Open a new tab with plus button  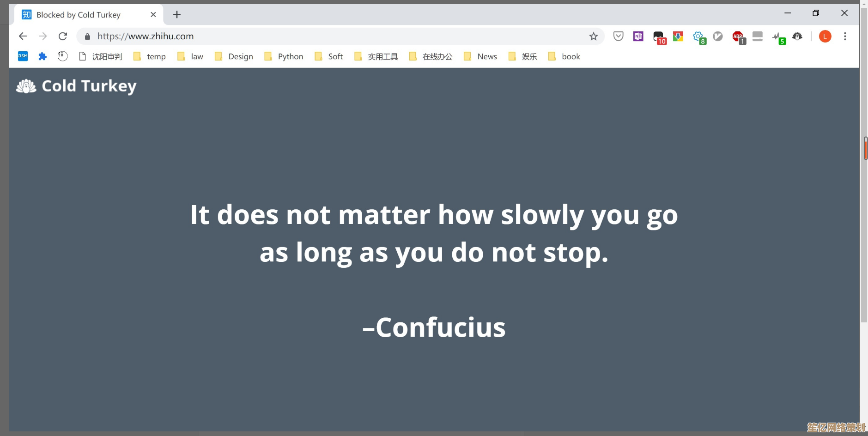tap(177, 15)
